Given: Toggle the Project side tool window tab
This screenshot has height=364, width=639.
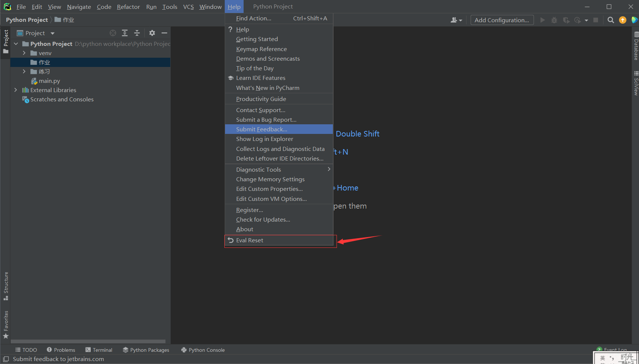Looking at the screenshot, I should pyautogui.click(x=6, y=41).
